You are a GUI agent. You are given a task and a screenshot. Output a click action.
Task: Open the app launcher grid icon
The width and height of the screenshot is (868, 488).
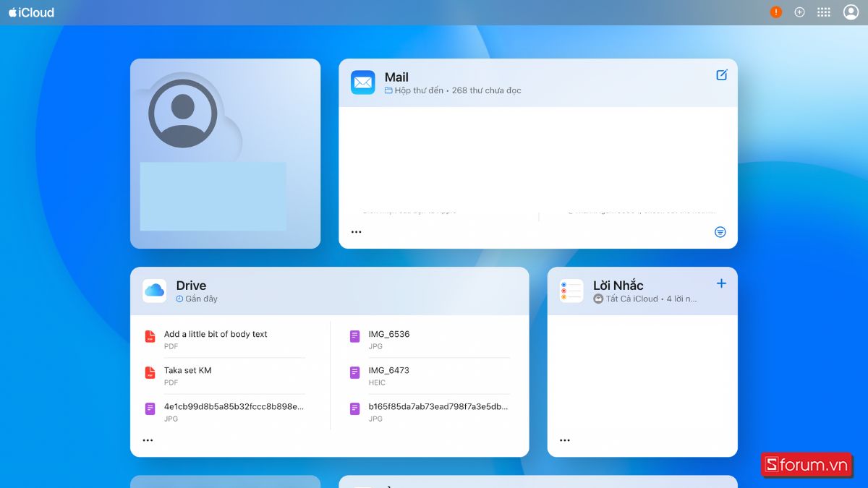tap(824, 12)
